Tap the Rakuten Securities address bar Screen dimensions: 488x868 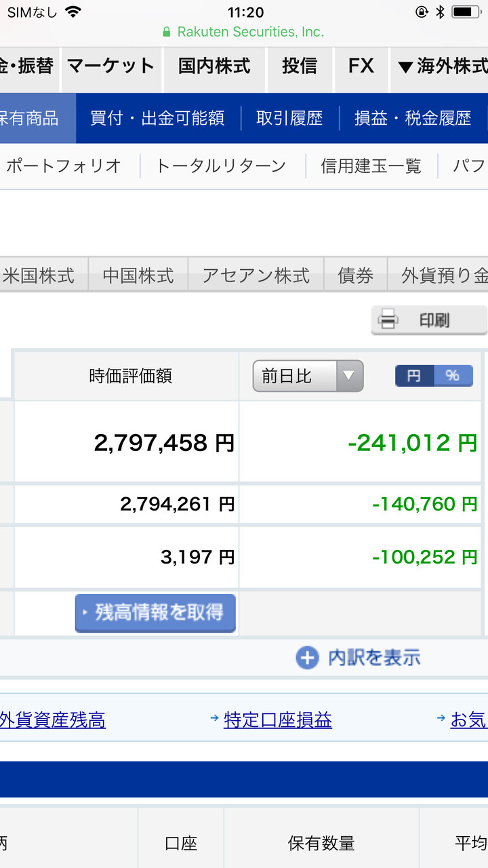[x=244, y=32]
